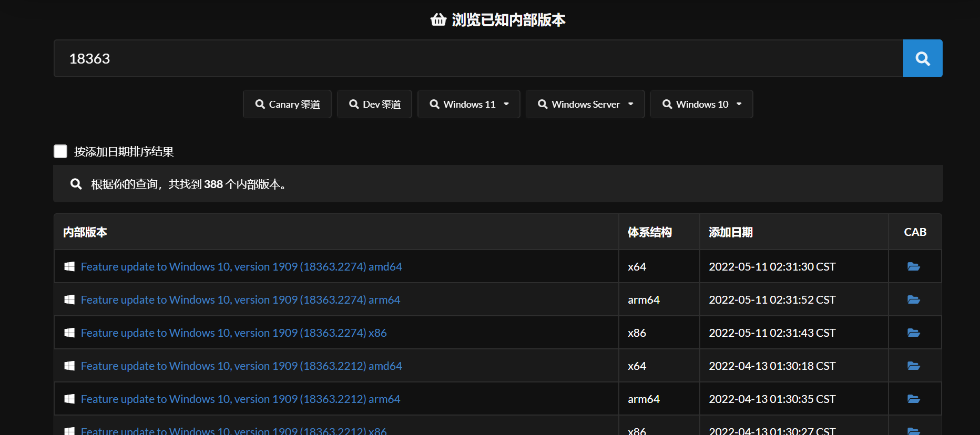980x435 pixels.
Task: Click magnifier icon in results summary bar
Action: (76, 184)
